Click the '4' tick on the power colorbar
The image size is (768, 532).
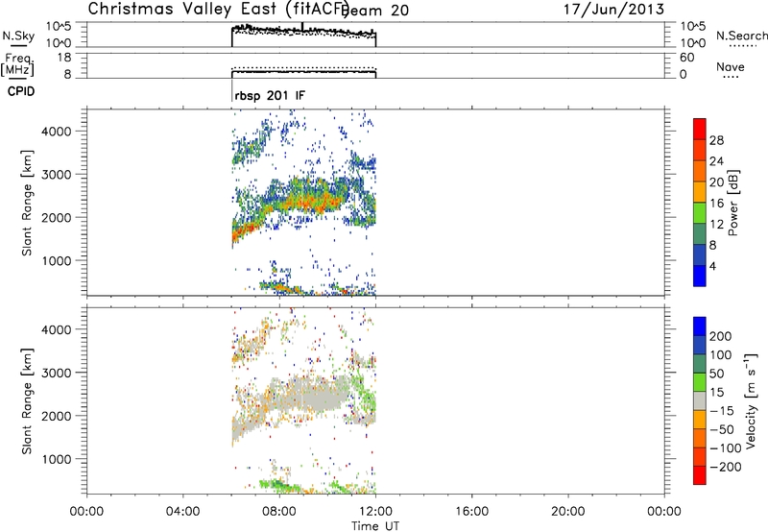pyautogui.click(x=712, y=265)
